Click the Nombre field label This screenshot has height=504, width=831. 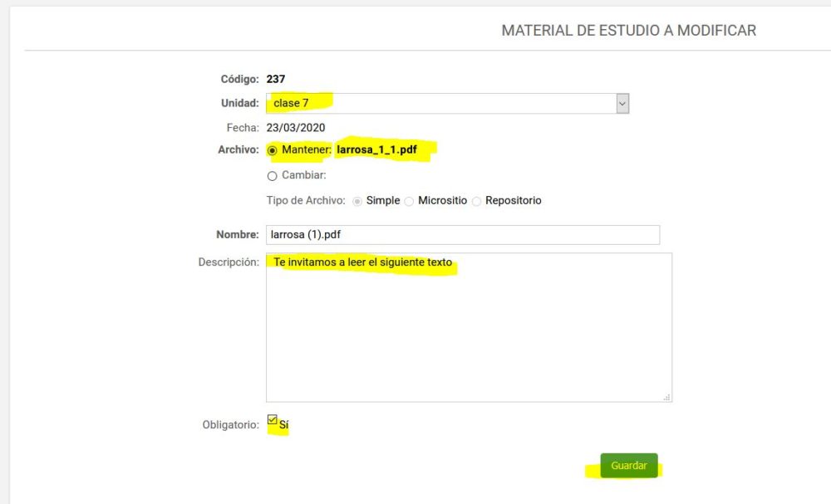(x=238, y=235)
